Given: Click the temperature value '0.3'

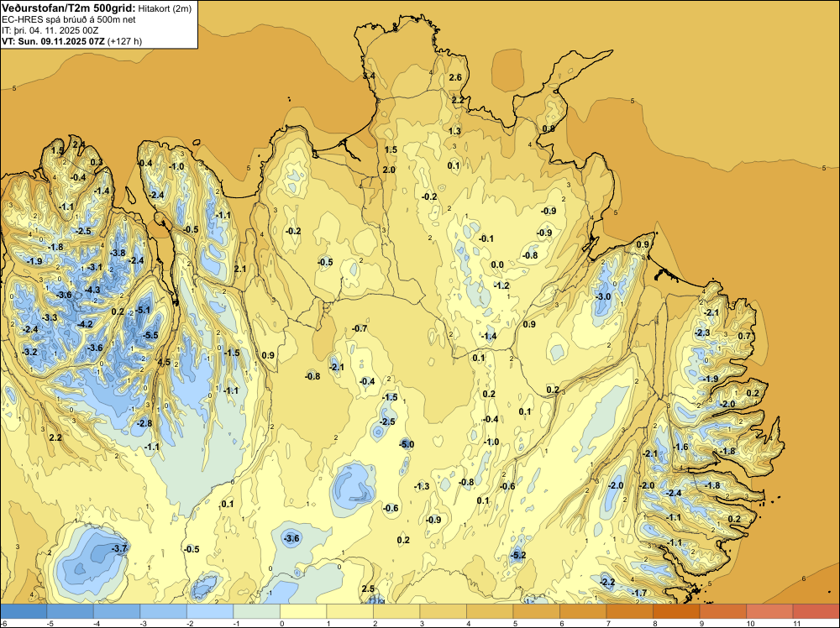Looking at the screenshot, I should [97, 162].
